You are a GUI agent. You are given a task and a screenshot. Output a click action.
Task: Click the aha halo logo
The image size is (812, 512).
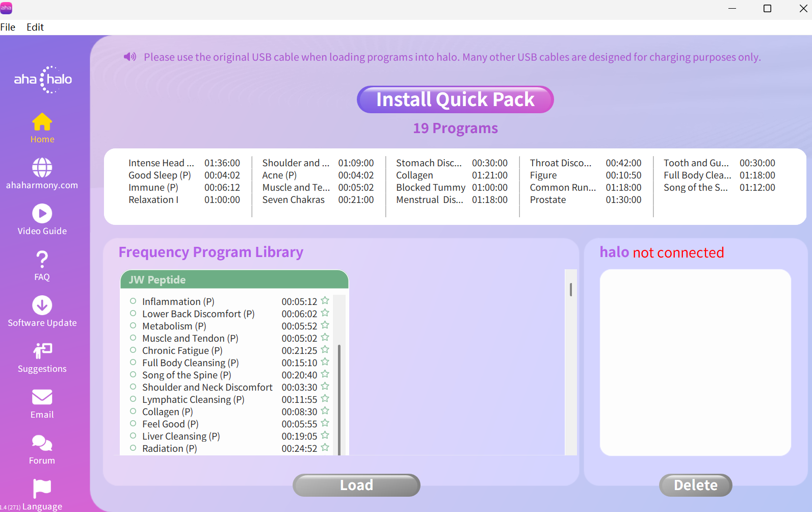(43, 80)
